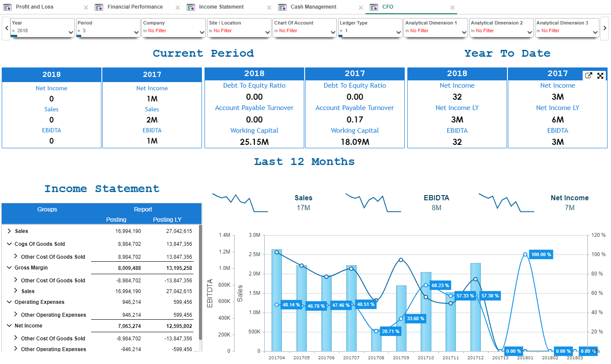Select the CFO tab

(x=388, y=7)
